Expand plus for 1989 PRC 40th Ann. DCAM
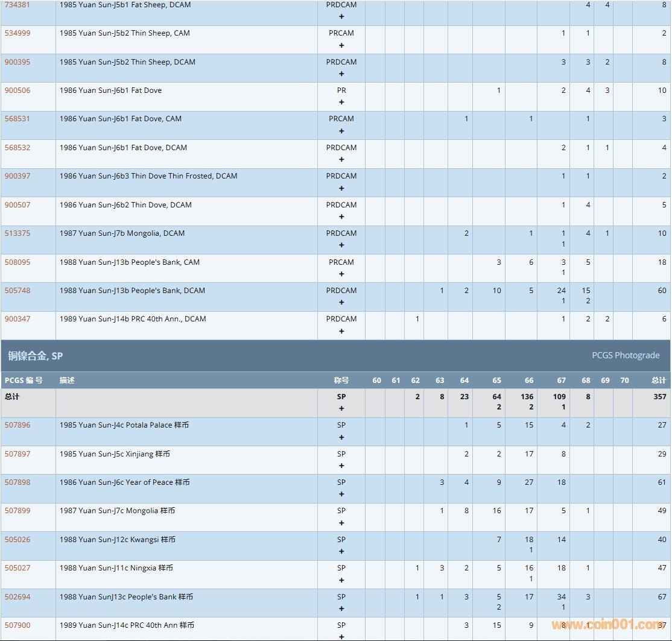Viewport: 672px width, 641px height. tap(341, 331)
